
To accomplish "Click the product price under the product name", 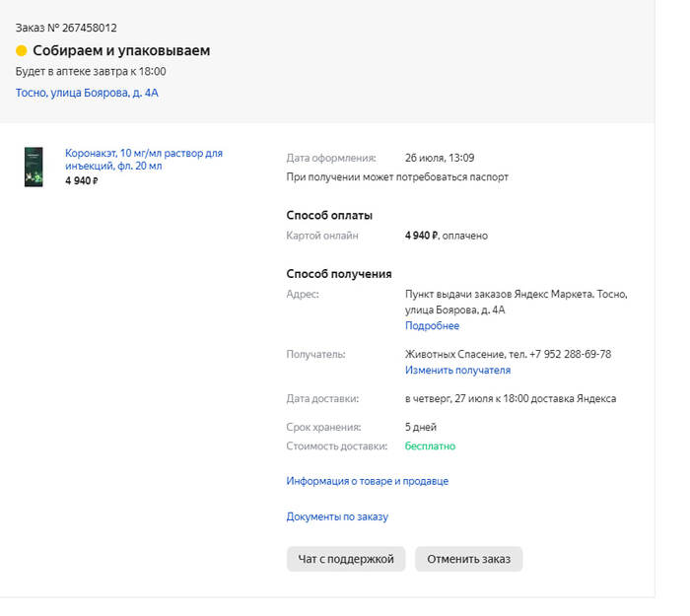I will point(82,181).
